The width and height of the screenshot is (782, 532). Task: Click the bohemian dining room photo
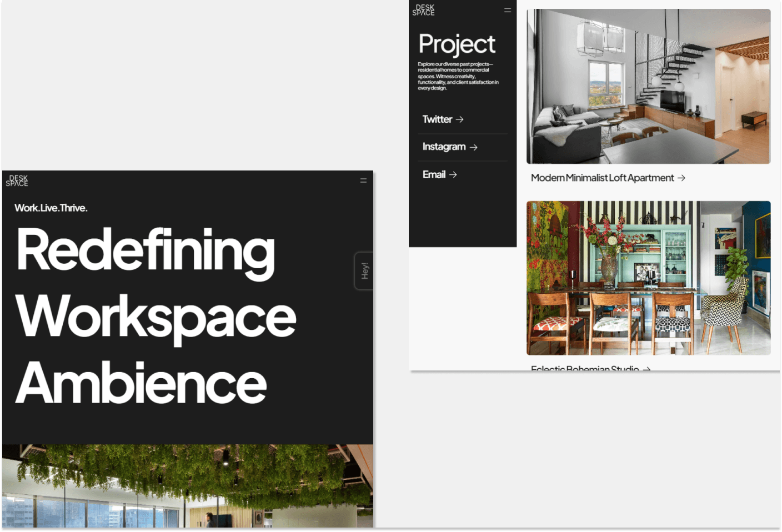[x=648, y=277]
